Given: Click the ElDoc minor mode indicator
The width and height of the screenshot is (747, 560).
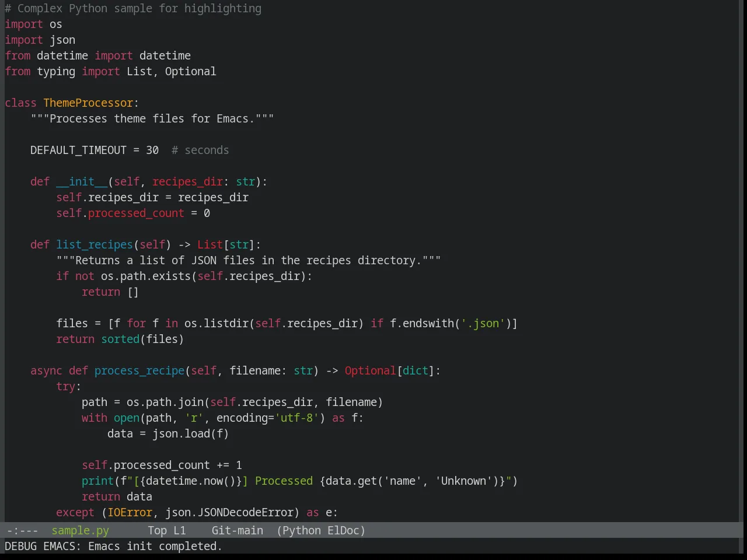Looking at the screenshot, I should point(343,530).
